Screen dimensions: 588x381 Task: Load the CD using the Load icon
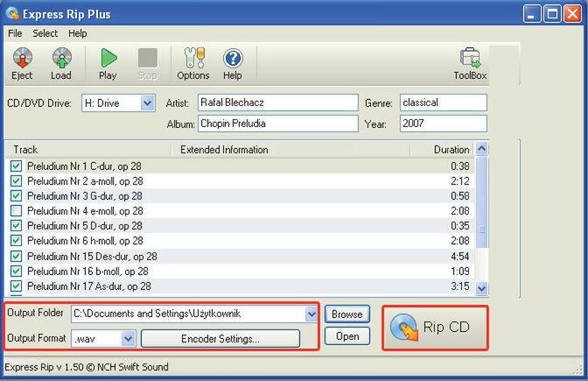61,58
